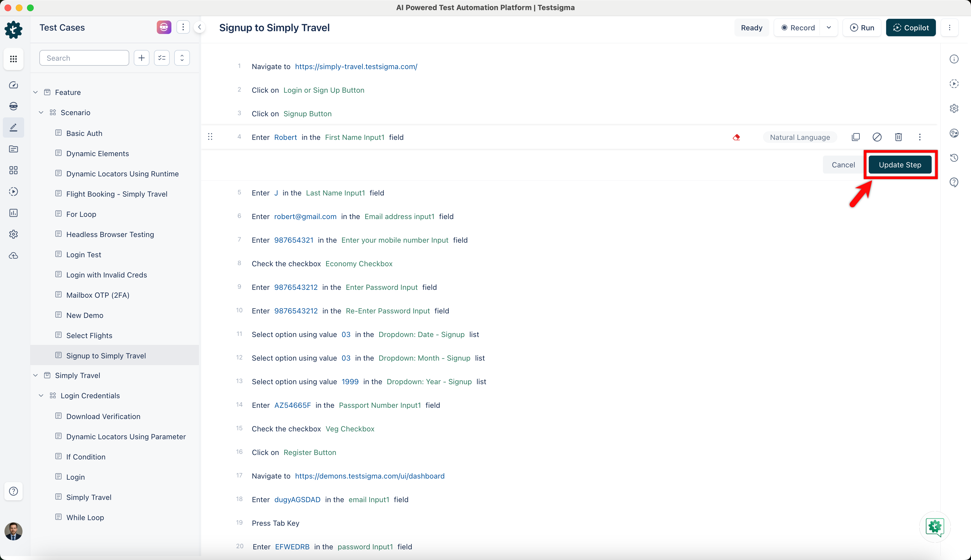Open step settings gear in right panel
This screenshot has width=971, height=560.
[954, 108]
